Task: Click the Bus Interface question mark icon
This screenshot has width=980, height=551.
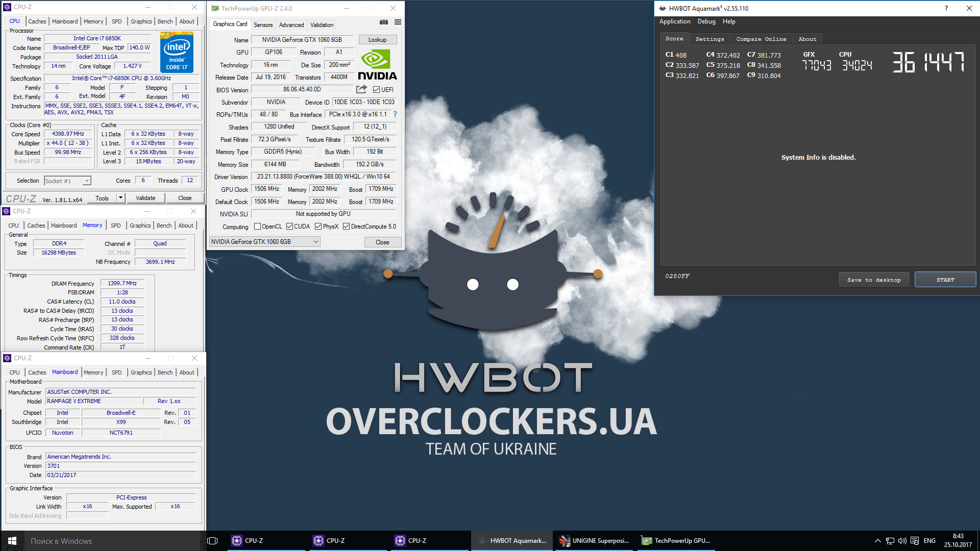Action: [395, 114]
